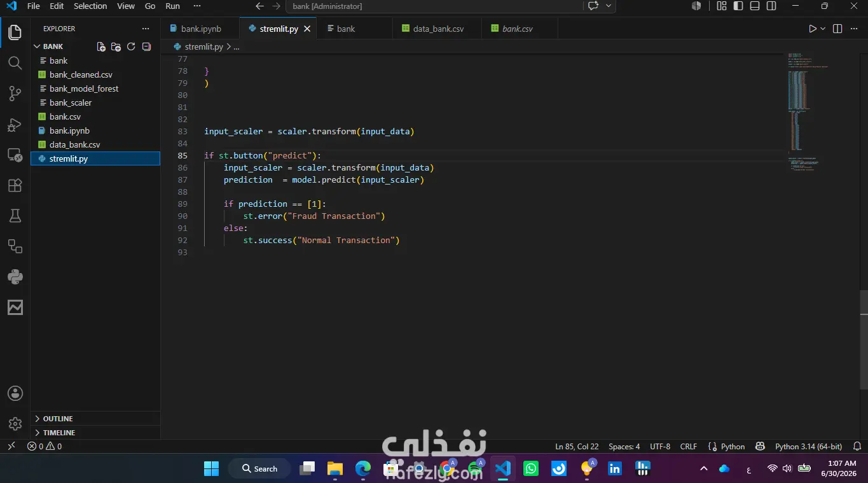Switch to the bank.ipynb editor tab

[200, 29]
